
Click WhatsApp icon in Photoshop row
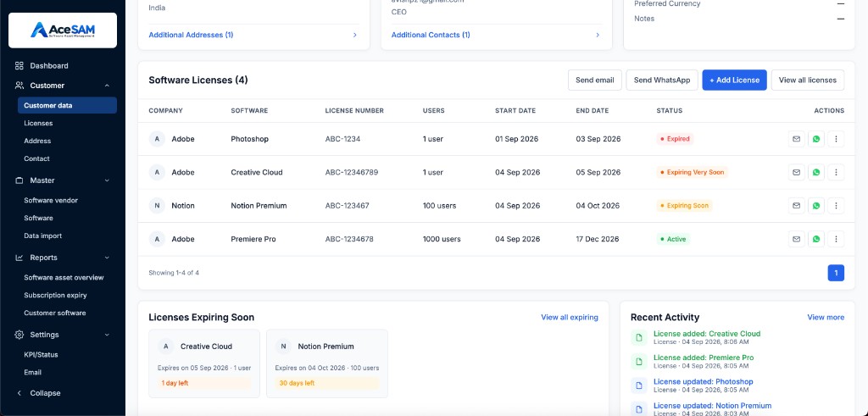point(816,139)
